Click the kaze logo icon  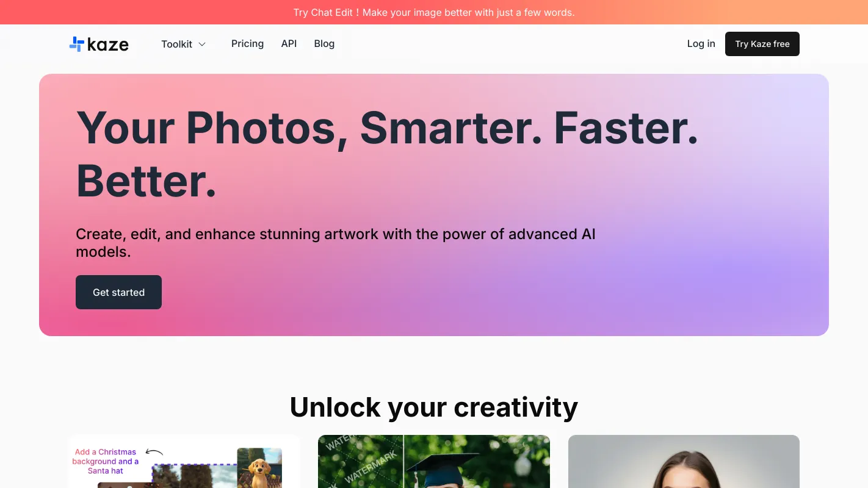coord(76,44)
